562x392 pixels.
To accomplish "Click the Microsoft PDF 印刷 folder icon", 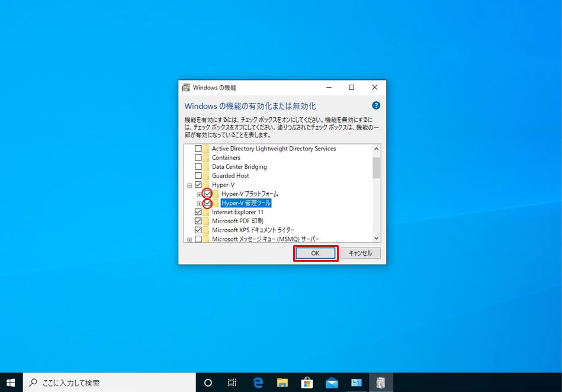I will [x=206, y=221].
